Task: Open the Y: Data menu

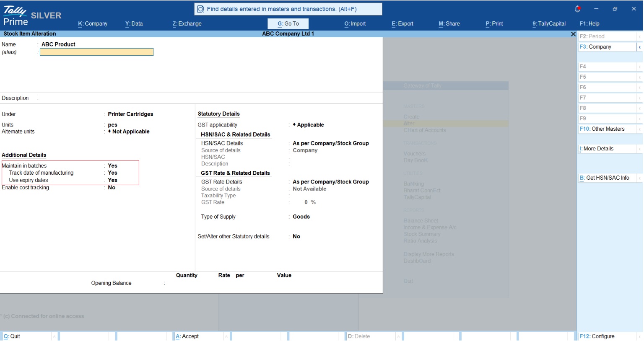Action: pyautogui.click(x=134, y=24)
